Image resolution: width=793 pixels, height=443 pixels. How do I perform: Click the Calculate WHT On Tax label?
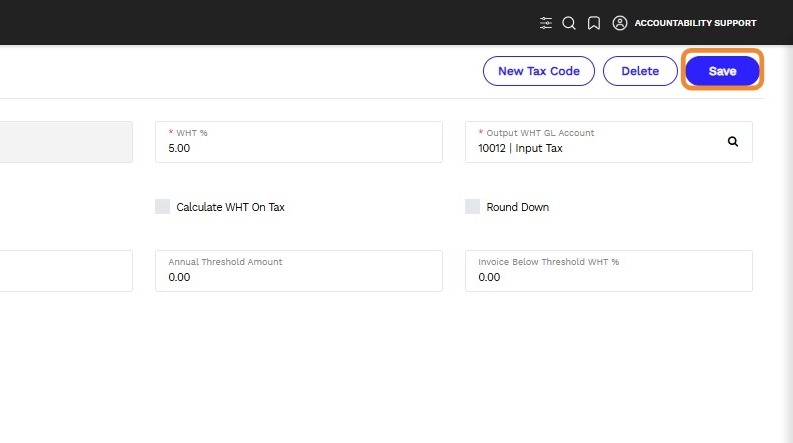click(x=230, y=207)
